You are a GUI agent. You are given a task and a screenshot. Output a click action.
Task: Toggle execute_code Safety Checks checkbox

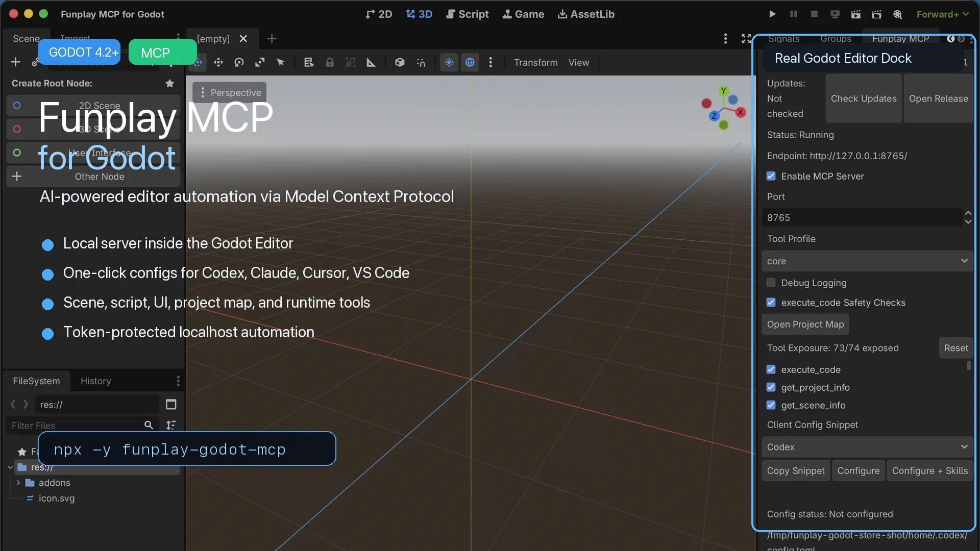click(x=771, y=303)
